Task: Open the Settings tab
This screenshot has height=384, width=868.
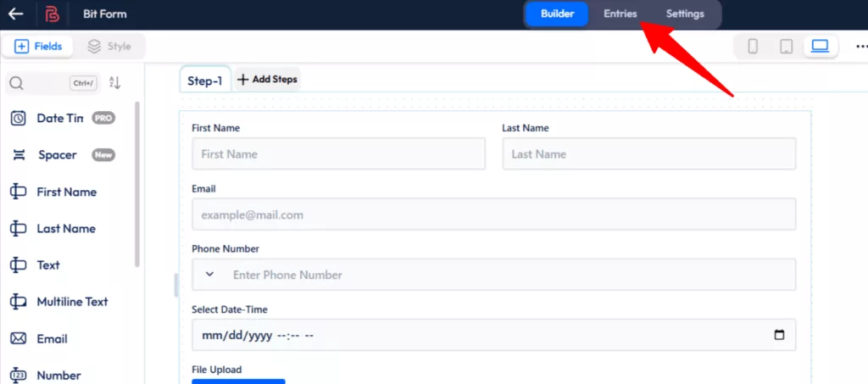Action: click(x=684, y=14)
